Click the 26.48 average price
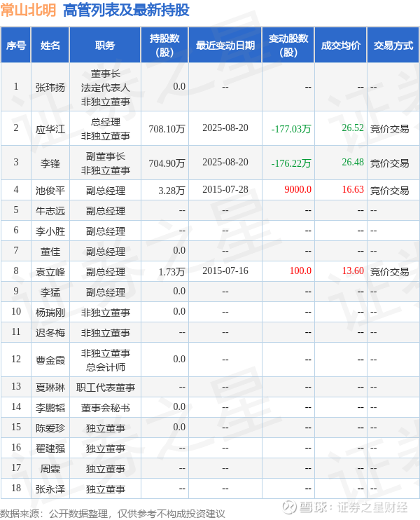 click(353, 162)
